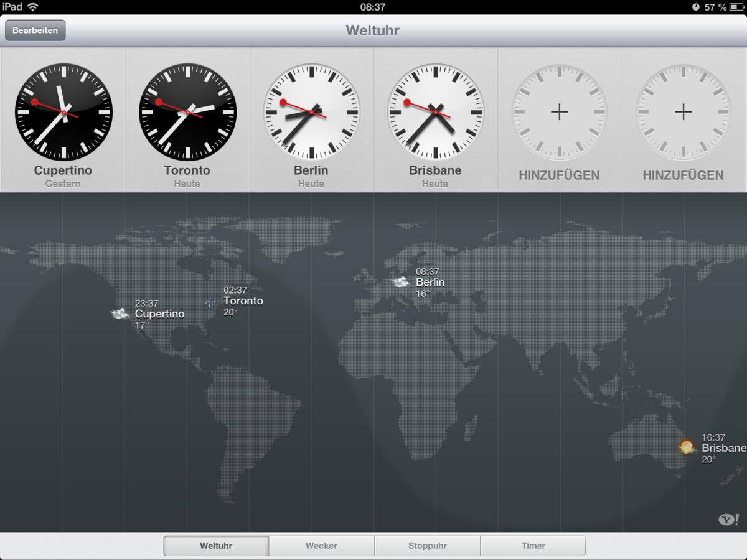Image resolution: width=747 pixels, height=560 pixels.
Task: Select the Brisbane clock face
Action: pos(435,112)
